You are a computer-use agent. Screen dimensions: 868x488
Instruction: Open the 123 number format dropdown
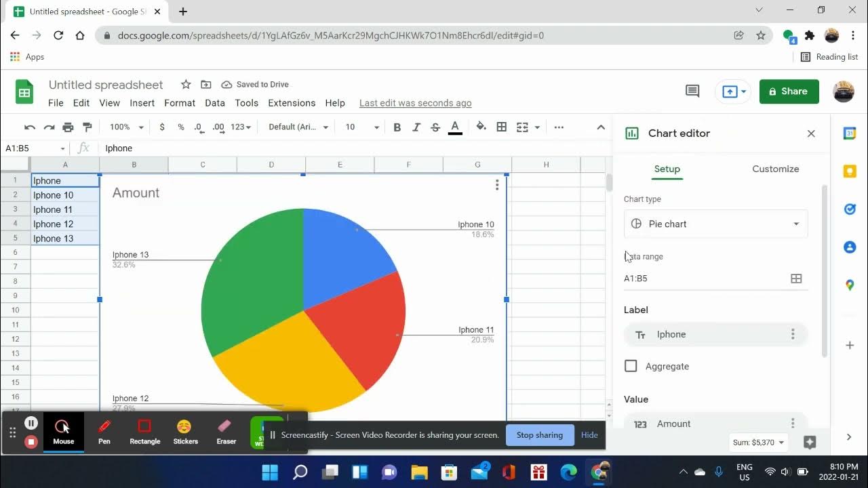(x=241, y=127)
